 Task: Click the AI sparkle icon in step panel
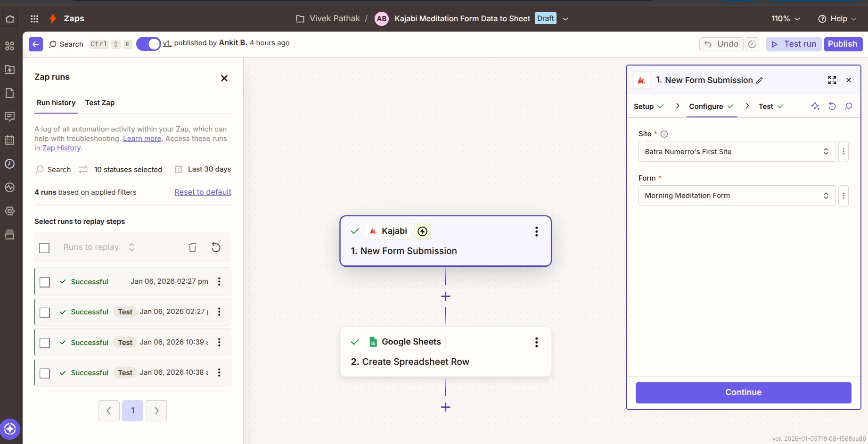(815, 106)
